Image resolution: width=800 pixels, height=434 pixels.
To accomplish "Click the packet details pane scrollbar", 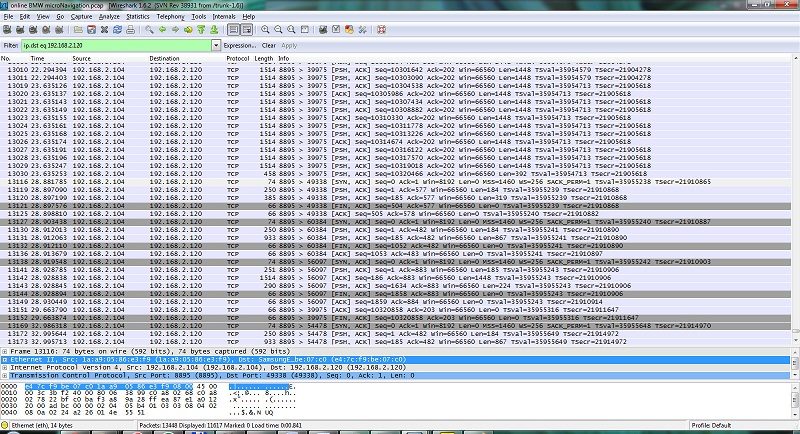I will [x=795, y=363].
